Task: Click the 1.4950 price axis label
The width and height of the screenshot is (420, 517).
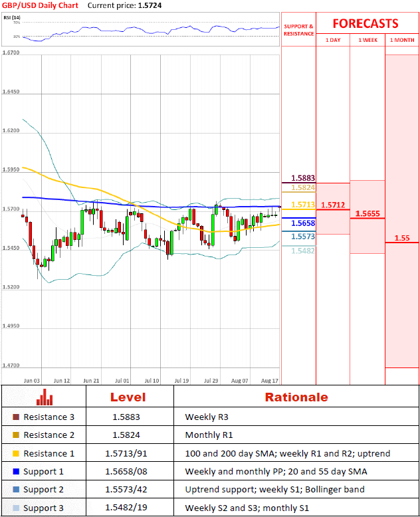Action: [11, 326]
